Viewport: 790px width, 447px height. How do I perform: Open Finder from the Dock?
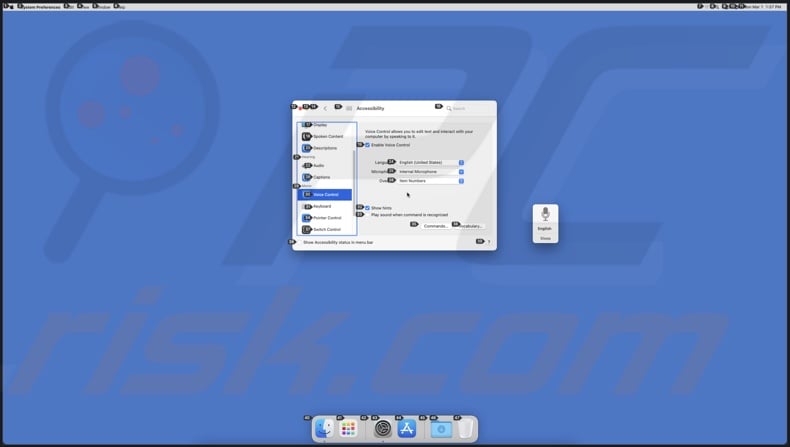click(324, 429)
